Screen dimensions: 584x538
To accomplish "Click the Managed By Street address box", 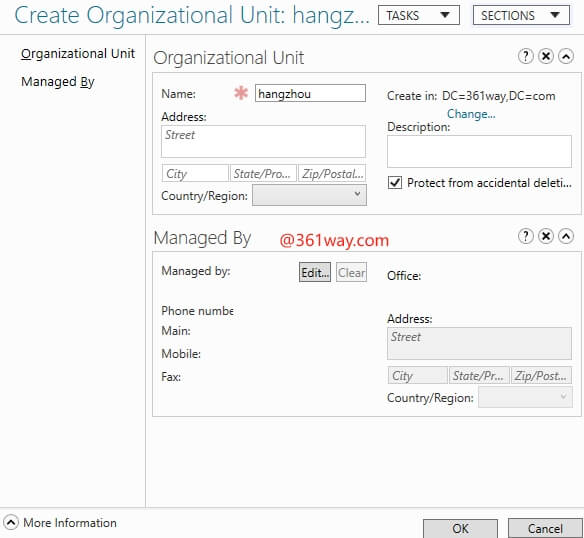I will [479, 344].
